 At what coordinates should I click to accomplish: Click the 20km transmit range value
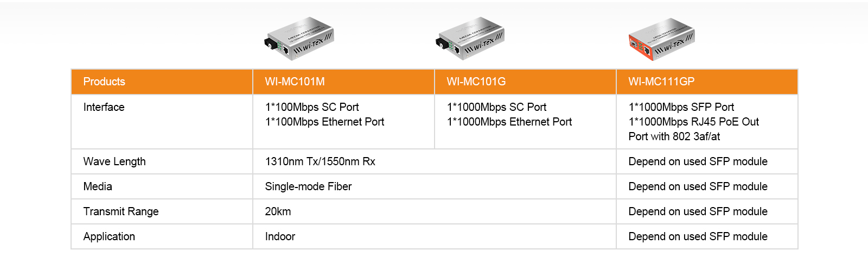(x=278, y=211)
